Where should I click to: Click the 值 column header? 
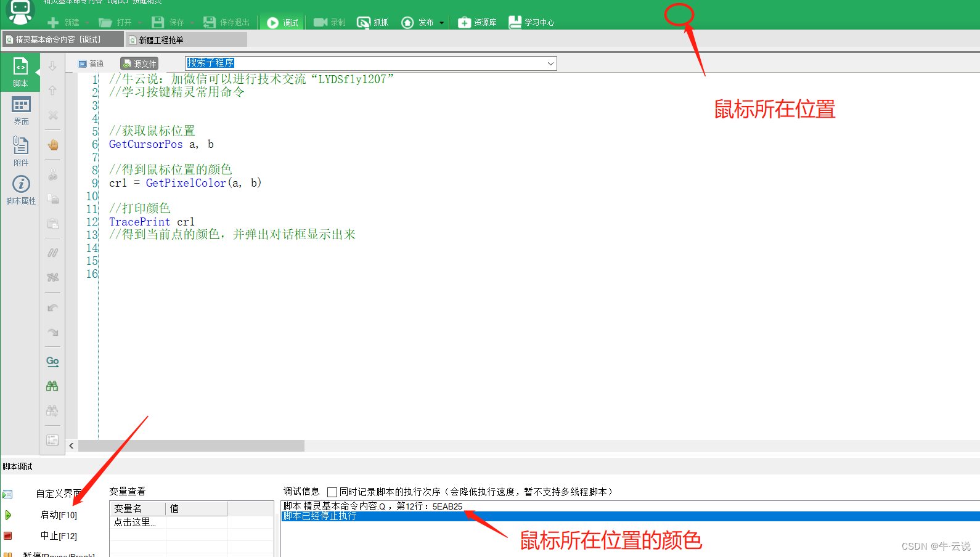[x=197, y=508]
